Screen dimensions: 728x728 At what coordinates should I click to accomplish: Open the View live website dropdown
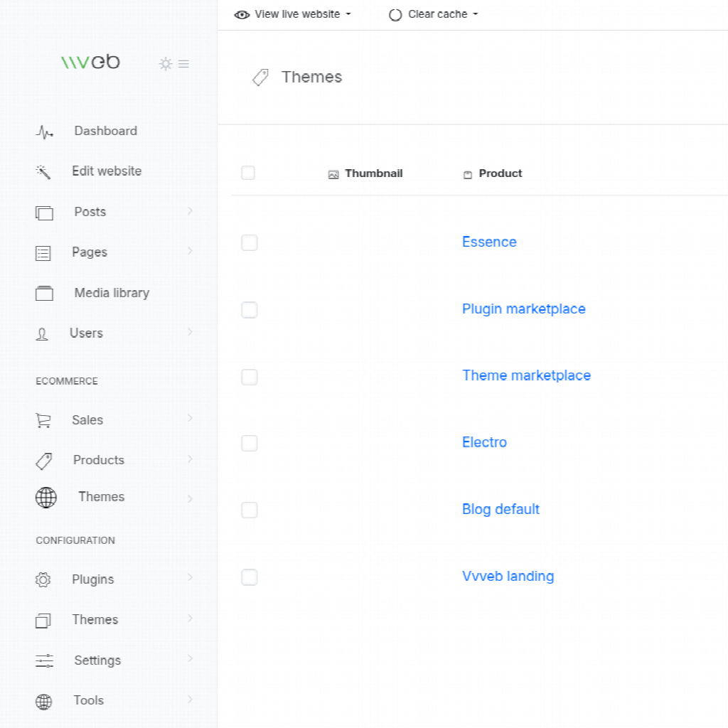(x=293, y=14)
